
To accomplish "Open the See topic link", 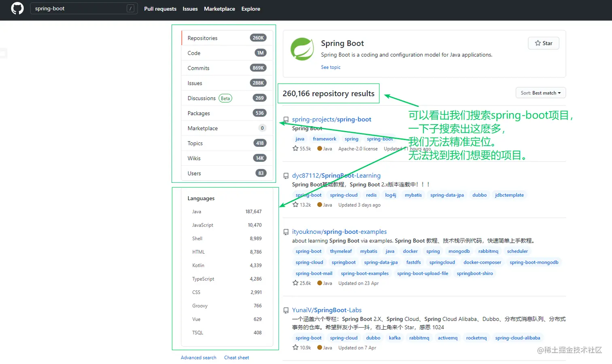I will 331,67.
